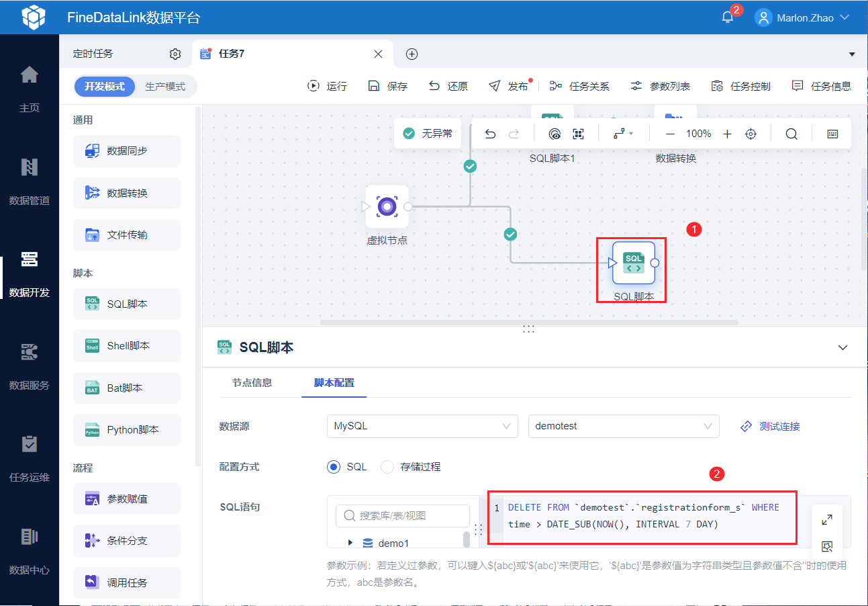Add 数据同步 node from palette
This screenshot has width=868, height=606.
(127, 151)
